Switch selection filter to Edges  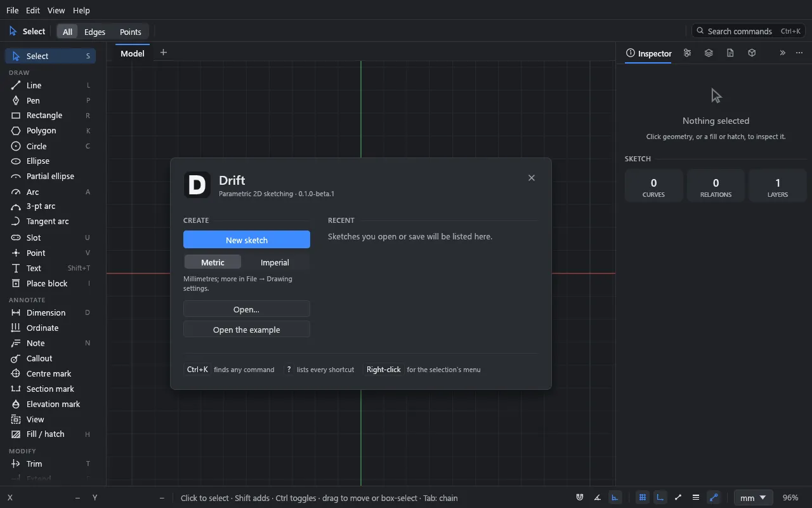click(x=95, y=32)
